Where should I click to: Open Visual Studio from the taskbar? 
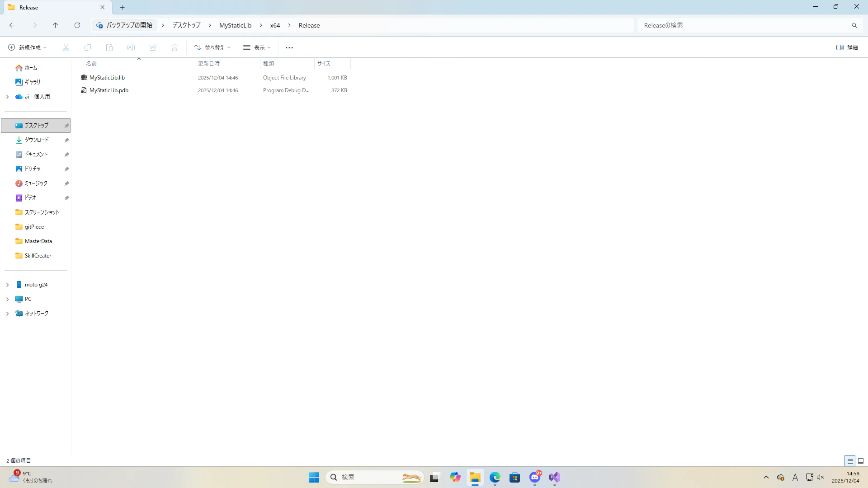(x=555, y=477)
